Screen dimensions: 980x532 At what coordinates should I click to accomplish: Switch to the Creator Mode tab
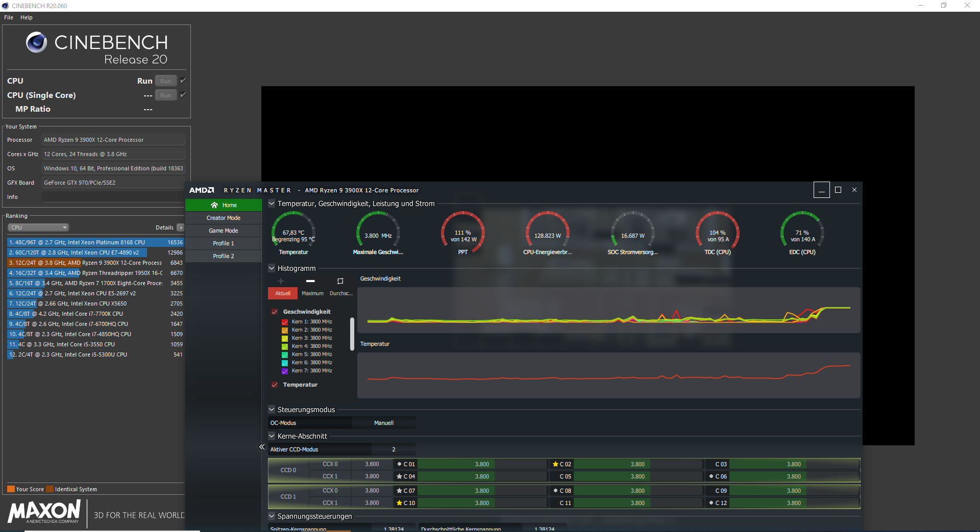coord(224,218)
